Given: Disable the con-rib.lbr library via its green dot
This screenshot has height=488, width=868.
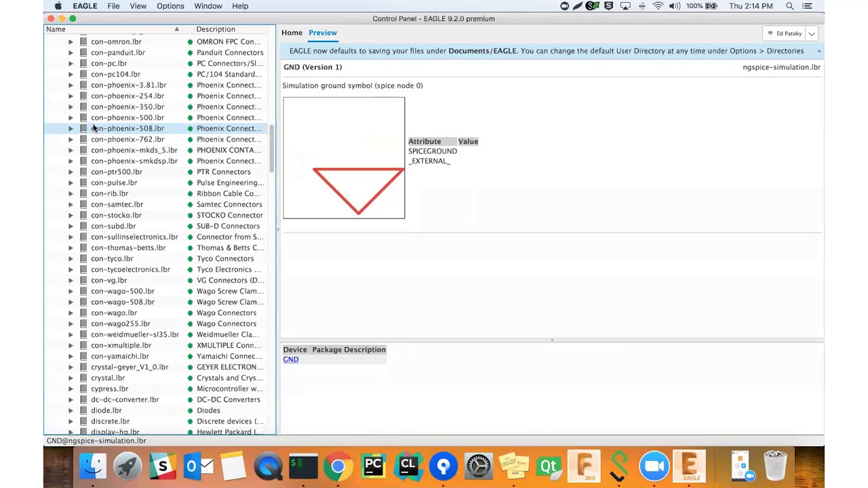Looking at the screenshot, I should tap(191, 193).
